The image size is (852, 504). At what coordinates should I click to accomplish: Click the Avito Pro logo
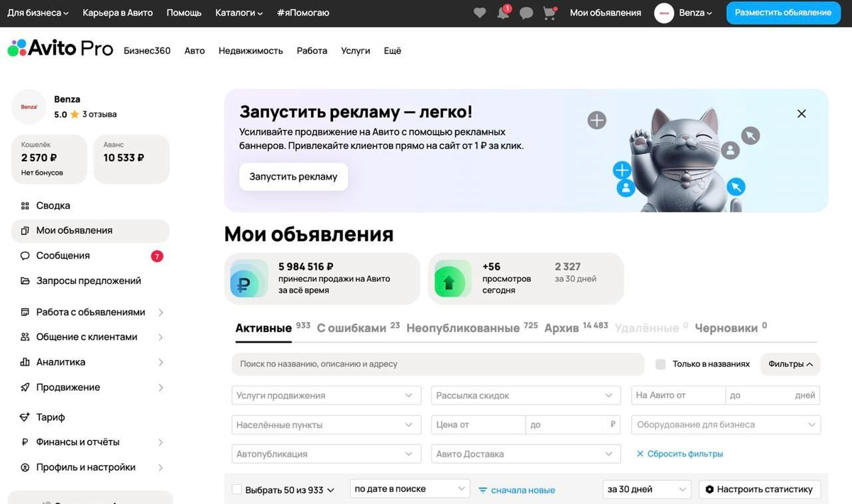click(x=60, y=48)
